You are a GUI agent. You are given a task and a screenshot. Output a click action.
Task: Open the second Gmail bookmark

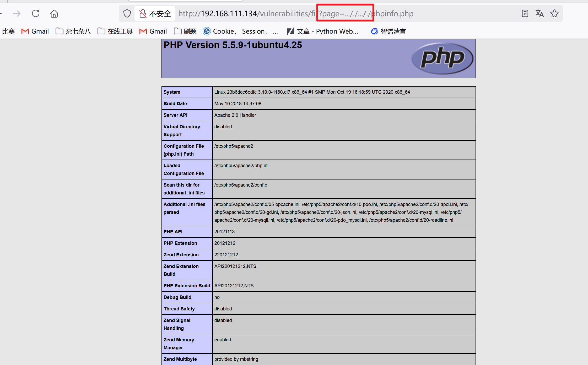(x=153, y=31)
